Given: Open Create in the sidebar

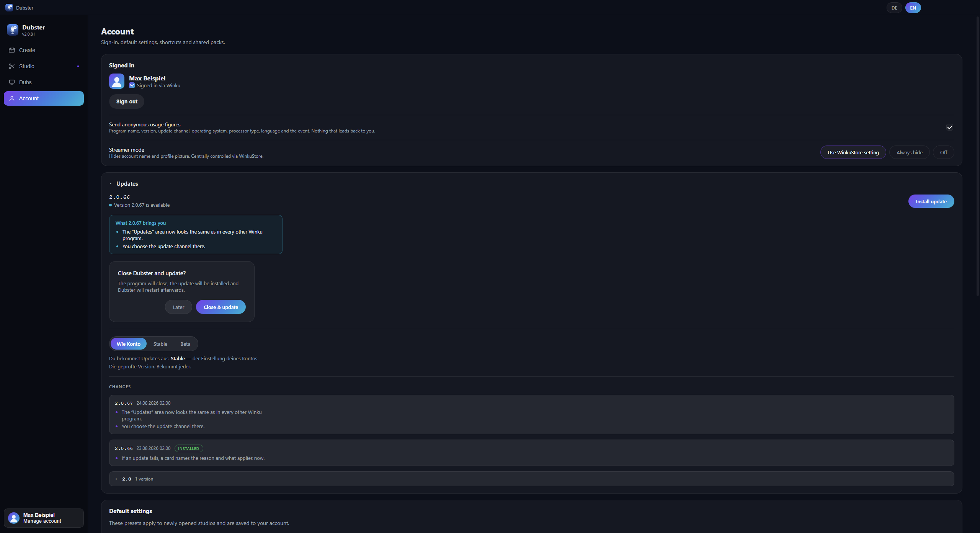Looking at the screenshot, I should (44, 50).
